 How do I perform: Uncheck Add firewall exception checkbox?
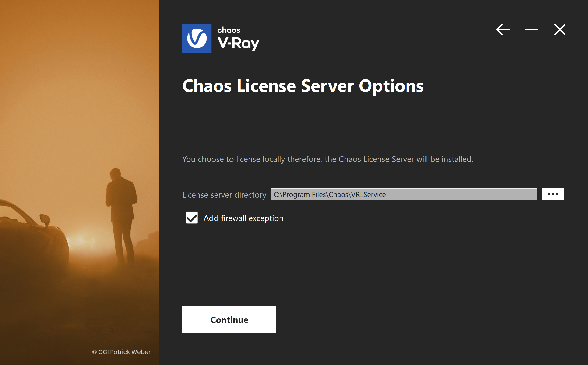(192, 218)
